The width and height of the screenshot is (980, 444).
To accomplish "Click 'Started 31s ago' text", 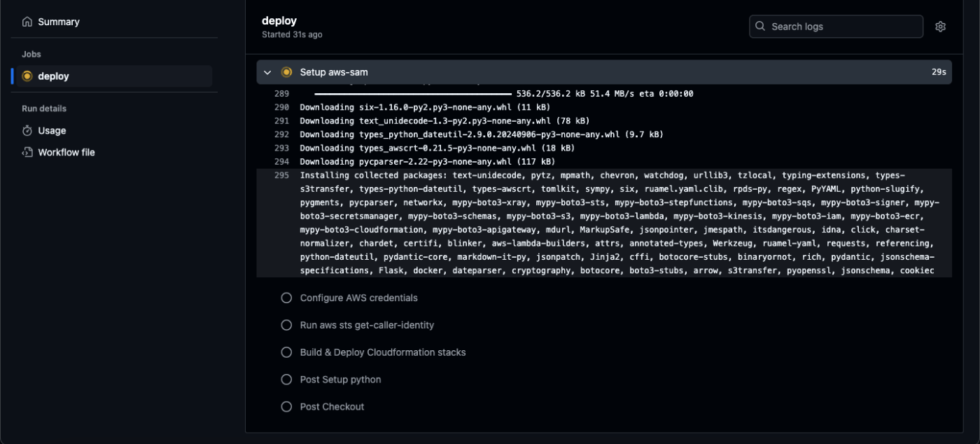I will click(x=292, y=34).
